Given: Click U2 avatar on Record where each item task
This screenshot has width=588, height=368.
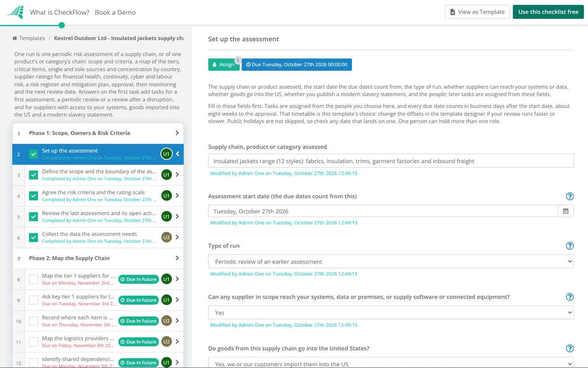Looking at the screenshot, I should (x=166, y=321).
